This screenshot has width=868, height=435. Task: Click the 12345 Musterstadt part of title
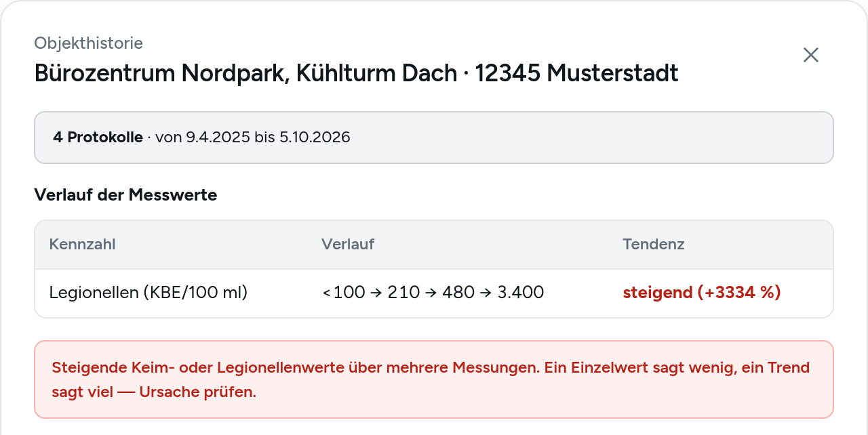576,72
